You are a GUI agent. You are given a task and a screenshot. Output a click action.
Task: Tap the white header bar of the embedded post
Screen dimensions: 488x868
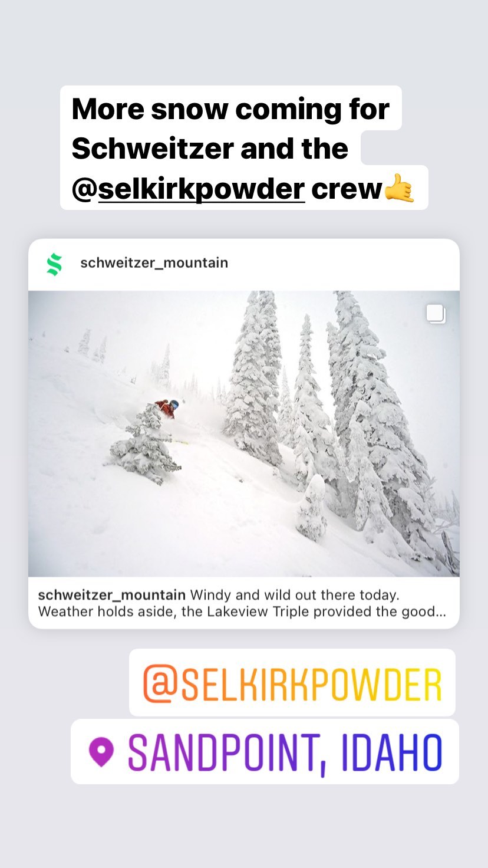[x=244, y=265]
